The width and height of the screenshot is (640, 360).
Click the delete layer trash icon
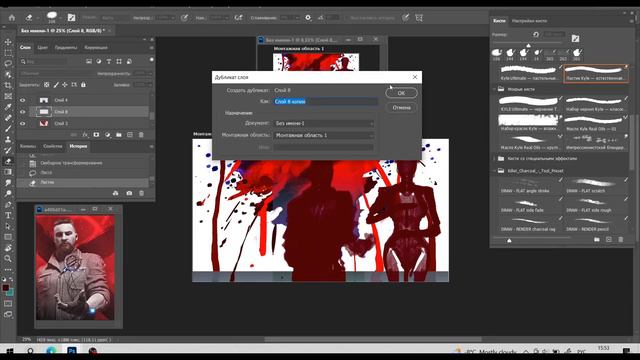tap(141, 135)
